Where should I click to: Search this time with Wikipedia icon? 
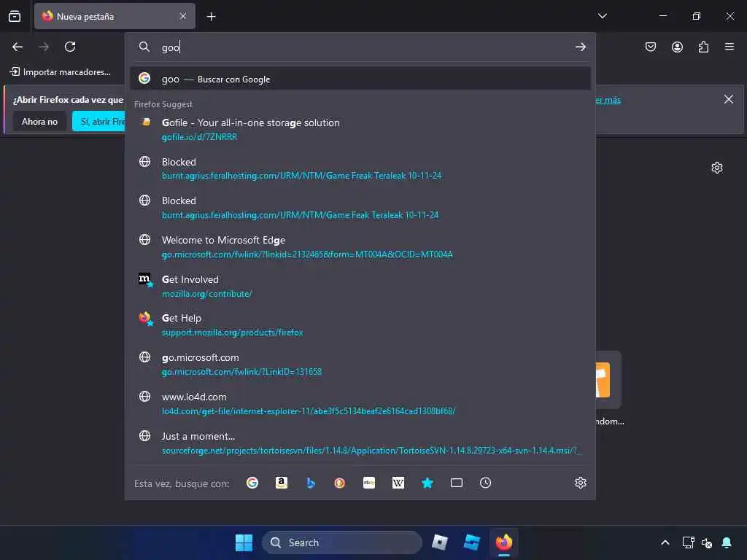tap(398, 483)
